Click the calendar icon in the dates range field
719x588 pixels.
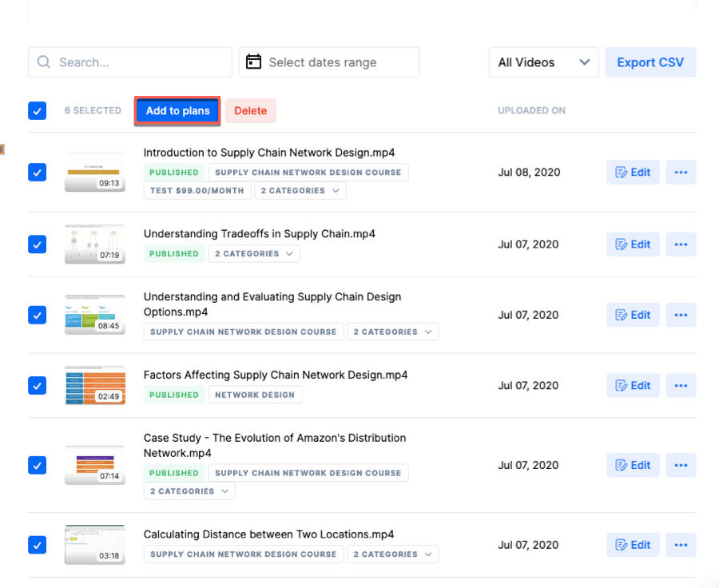253,62
